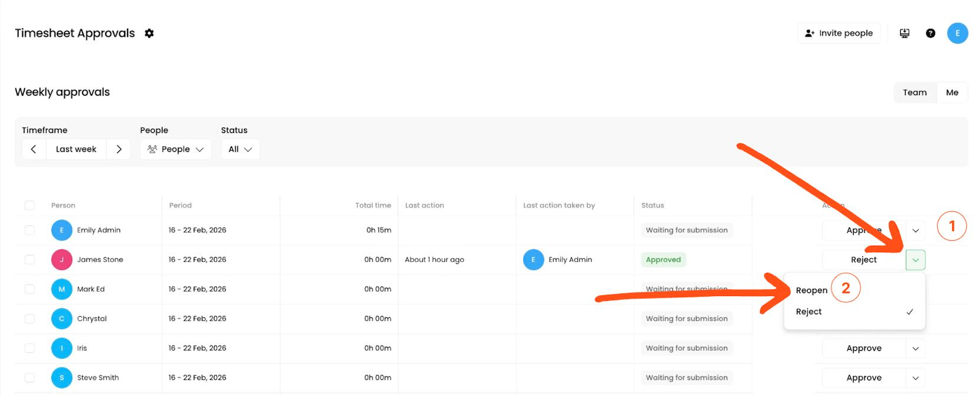Tick the checkbox for Iris
The height and width of the screenshot is (395, 980).
click(30, 348)
